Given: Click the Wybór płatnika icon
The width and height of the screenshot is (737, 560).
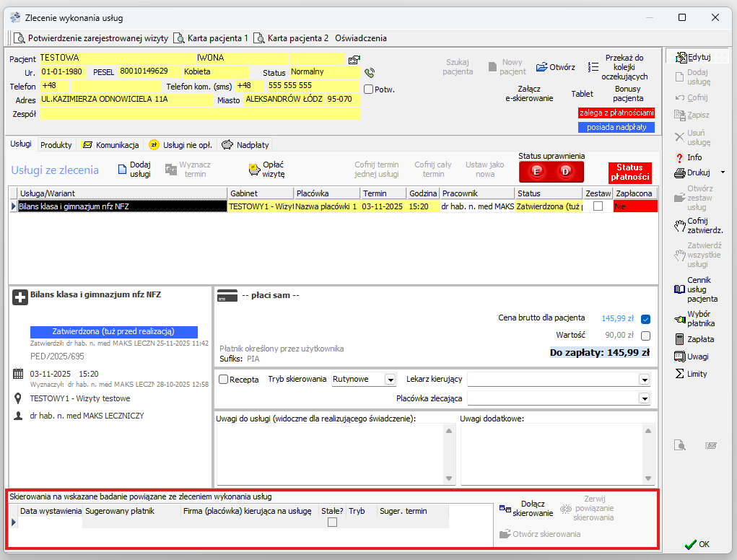Looking at the screenshot, I should point(679,318).
